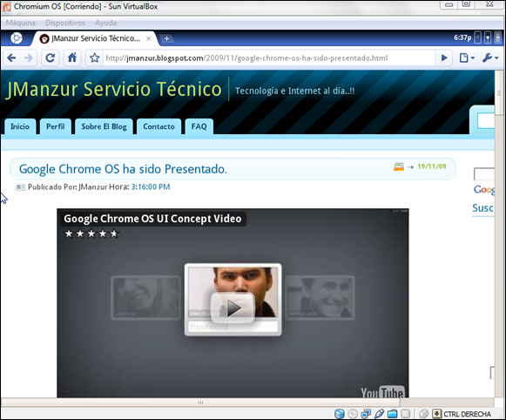Reload the current page
Screen dimensions: 506x420
(x=50, y=58)
